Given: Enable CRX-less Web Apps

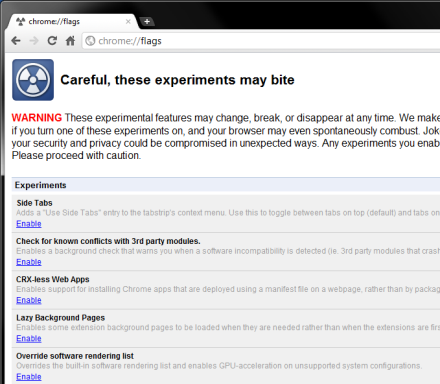Looking at the screenshot, I should [29, 300].
